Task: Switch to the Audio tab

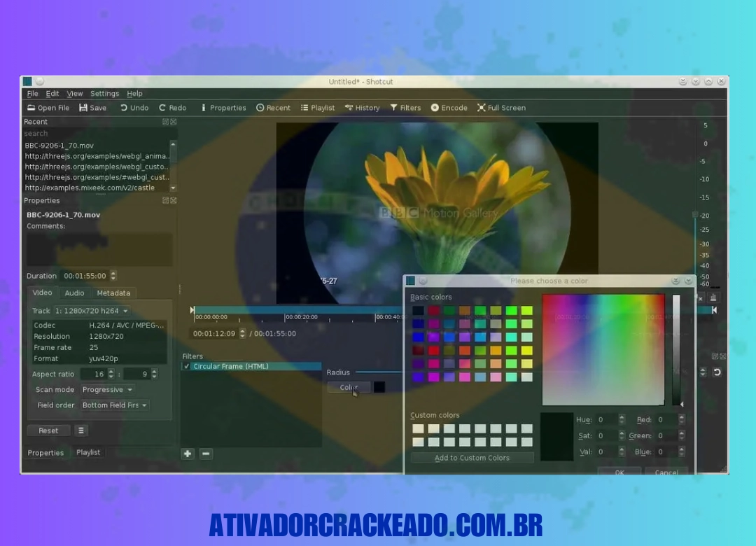Action: coord(74,293)
